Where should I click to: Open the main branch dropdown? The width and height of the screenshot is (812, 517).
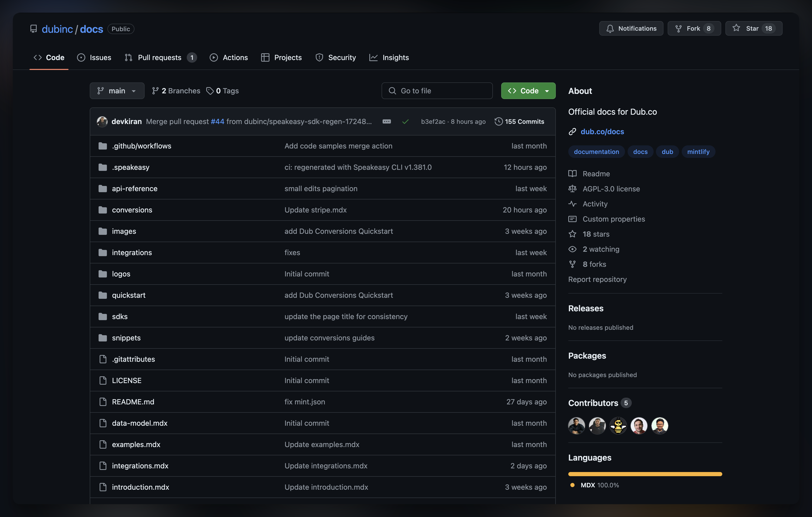pos(117,91)
